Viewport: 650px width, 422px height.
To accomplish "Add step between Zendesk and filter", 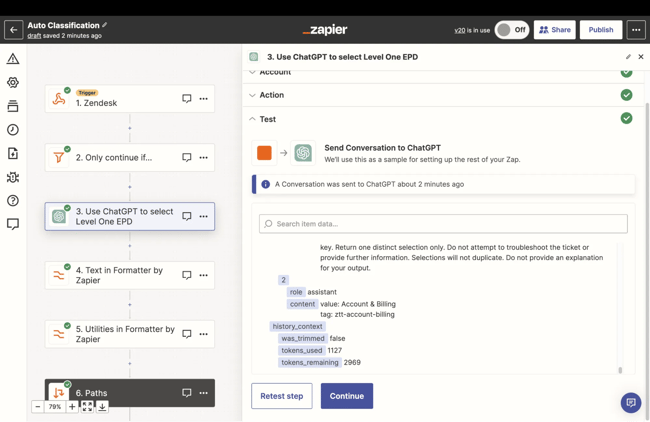I will point(130,128).
